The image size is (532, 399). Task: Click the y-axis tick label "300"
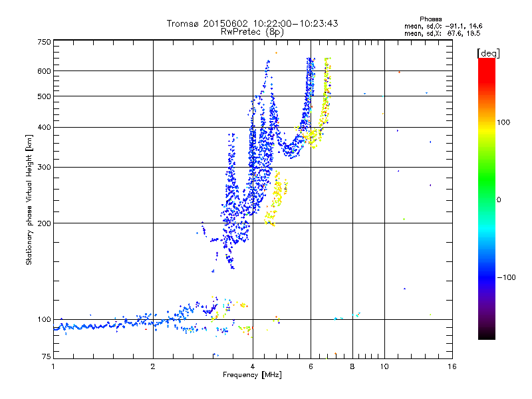click(x=44, y=167)
